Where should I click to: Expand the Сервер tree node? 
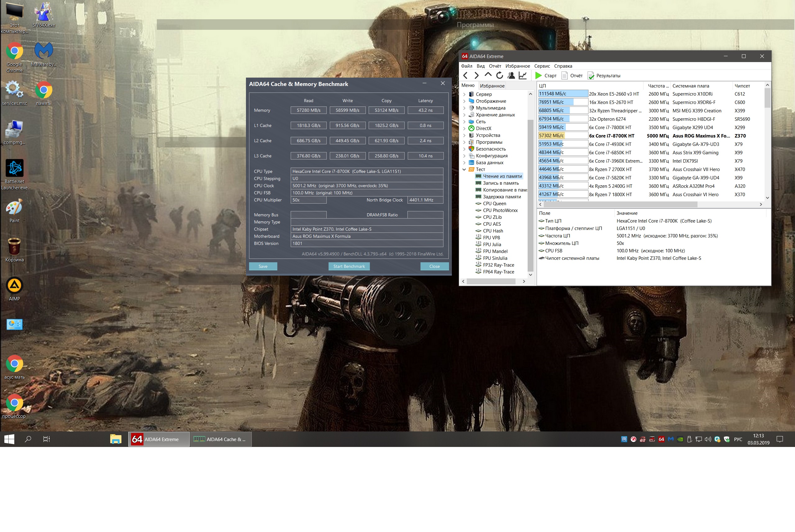464,94
